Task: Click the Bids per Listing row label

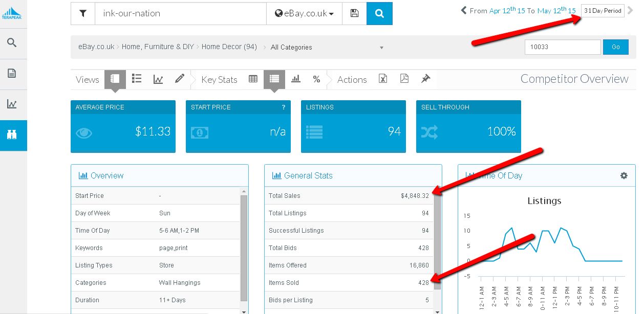Action: pyautogui.click(x=290, y=300)
